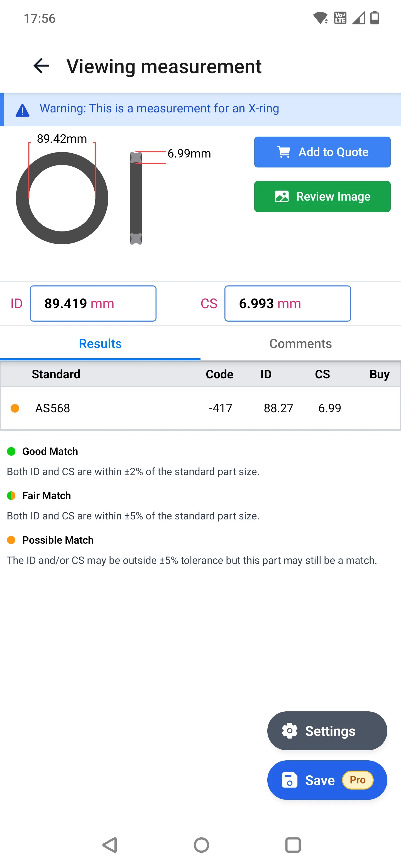
Task: Click the warning triangle icon
Action: click(x=23, y=110)
